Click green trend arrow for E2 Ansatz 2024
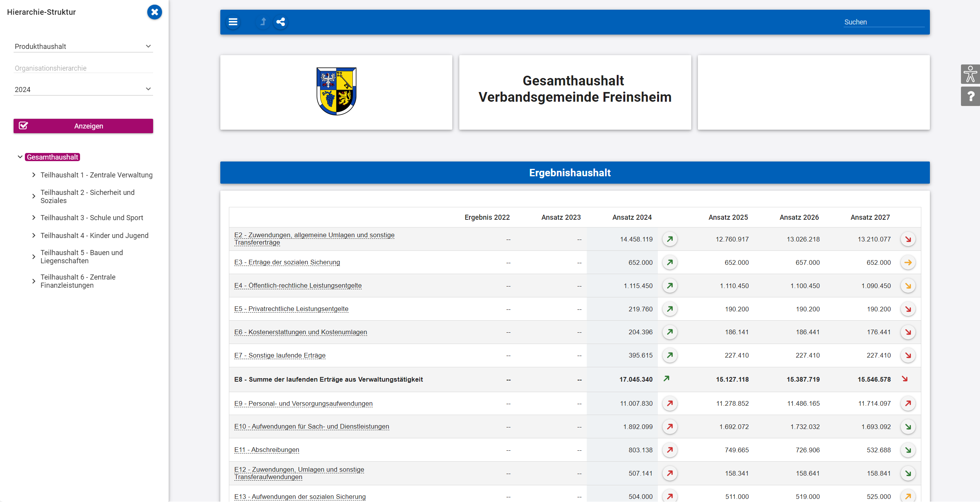 pyautogui.click(x=670, y=239)
